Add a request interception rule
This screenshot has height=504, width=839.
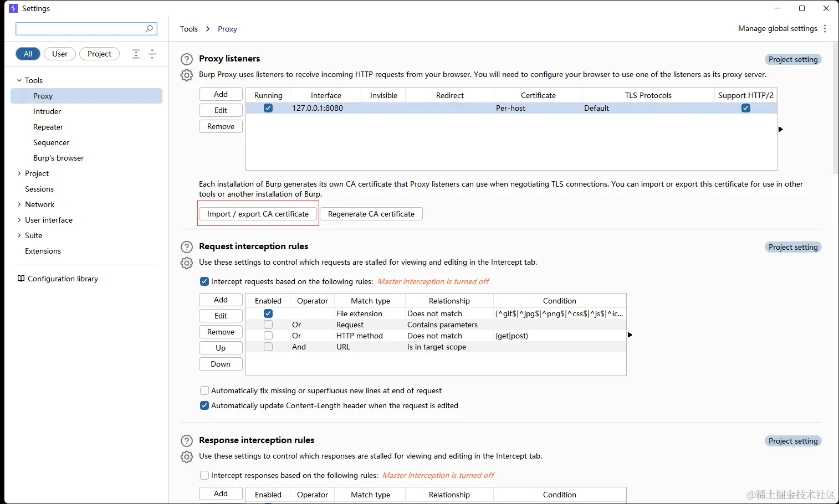click(221, 300)
